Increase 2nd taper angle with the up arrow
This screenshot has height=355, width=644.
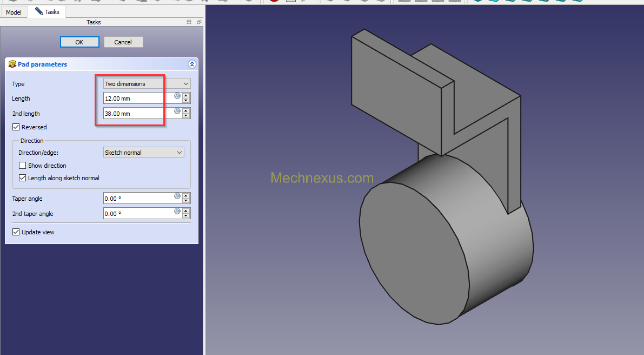(186, 211)
